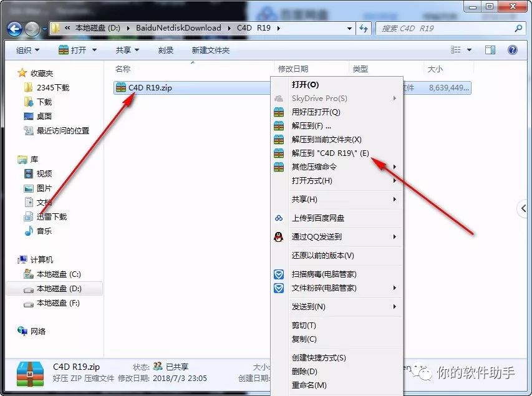The width and height of the screenshot is (532, 396).
Task: Open 迅雷下载 library
Action: coord(46,216)
